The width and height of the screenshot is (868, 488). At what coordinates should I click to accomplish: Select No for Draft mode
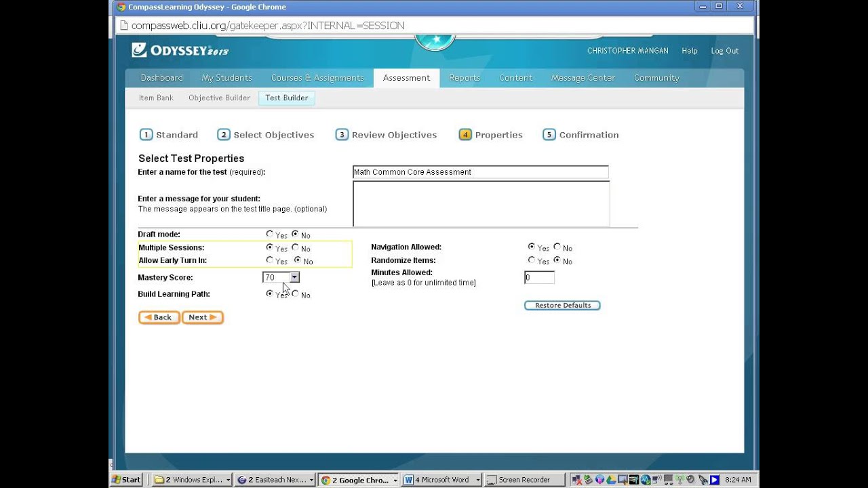(295, 235)
